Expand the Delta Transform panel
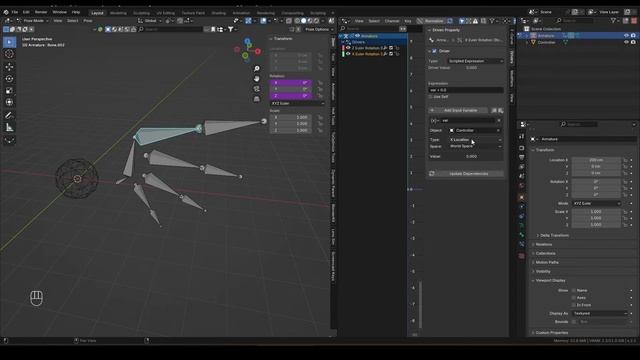This screenshot has width=640, height=360. coord(554,236)
